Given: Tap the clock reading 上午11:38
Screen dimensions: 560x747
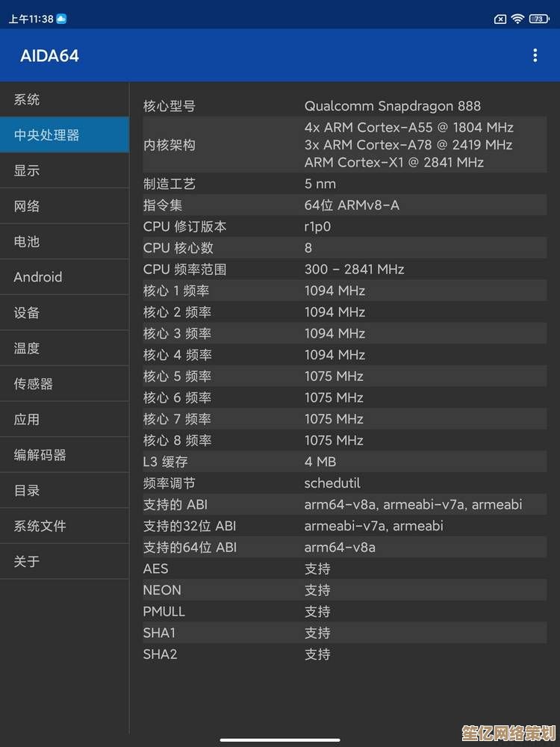Looking at the screenshot, I should [31, 19].
